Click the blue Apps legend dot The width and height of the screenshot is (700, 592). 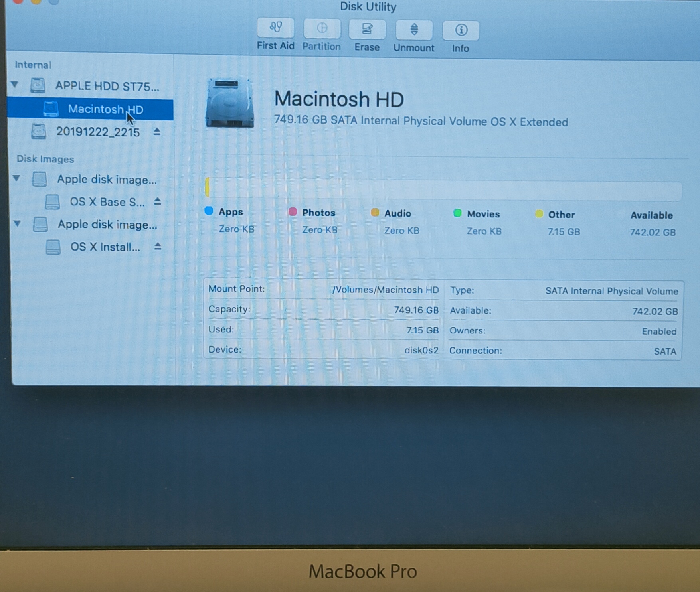209,211
